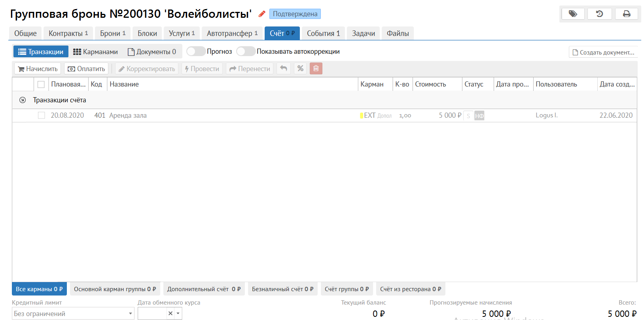The width and height of the screenshot is (644, 320).
Task: Select the Счёт tab
Action: (282, 33)
